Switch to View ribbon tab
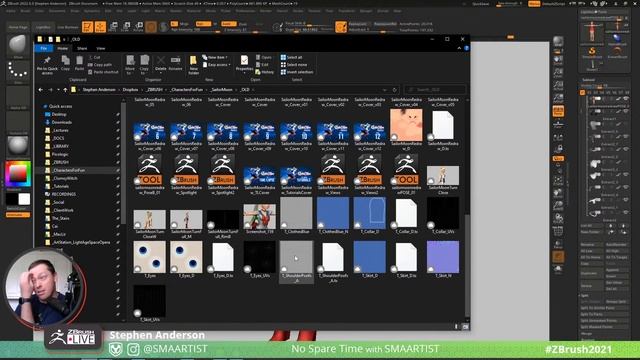 pyautogui.click(x=100, y=48)
